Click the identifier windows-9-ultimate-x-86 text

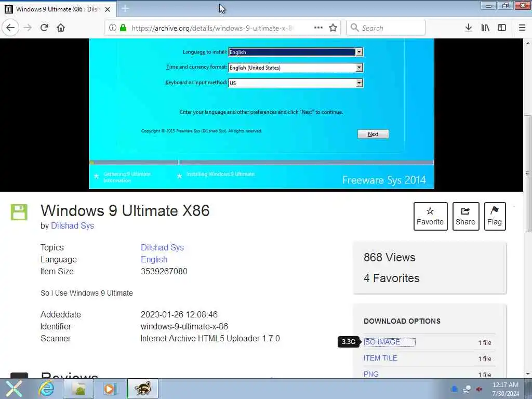(184, 326)
